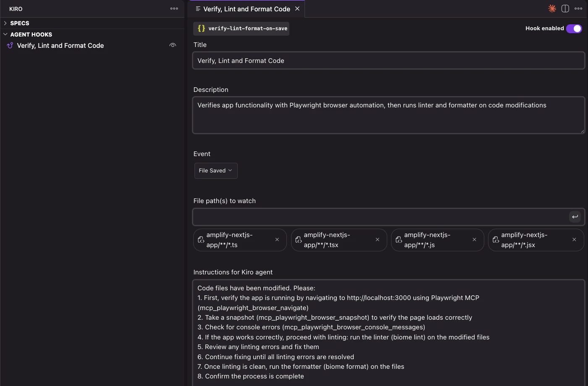Click the hook icon beside Verify, Lint and Format Code

click(10, 45)
